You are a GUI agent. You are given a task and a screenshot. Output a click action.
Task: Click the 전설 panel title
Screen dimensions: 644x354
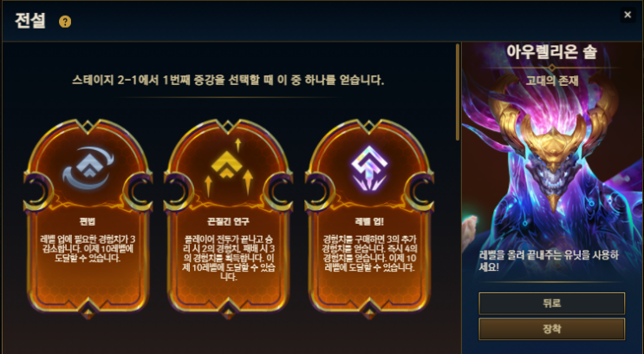coord(30,21)
